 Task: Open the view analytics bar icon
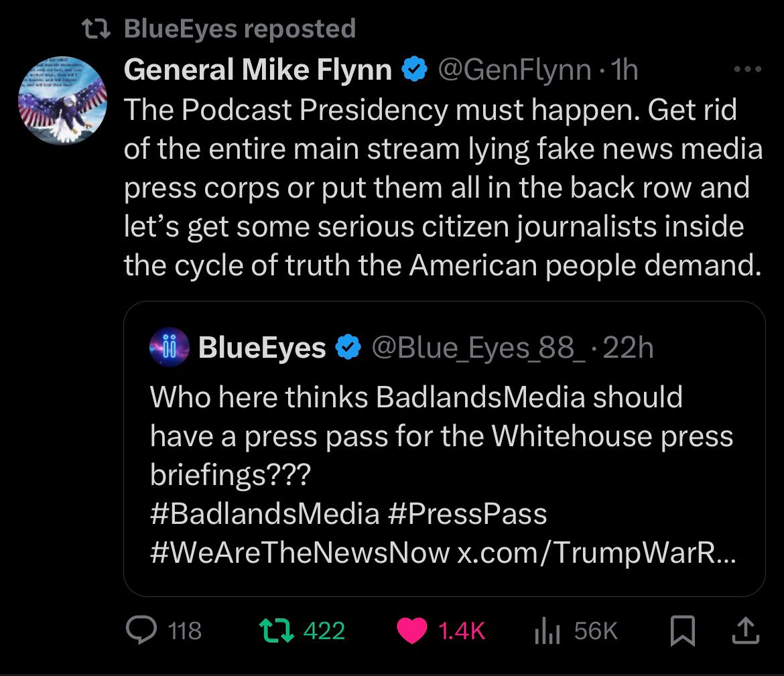pos(547,630)
